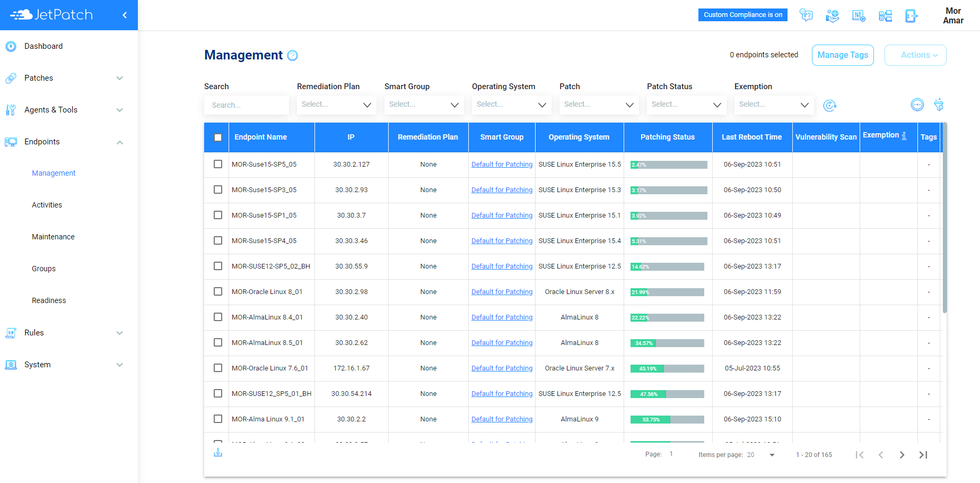980x483 pixels.
Task: Open the help chat question icon
Action: [x=806, y=15]
